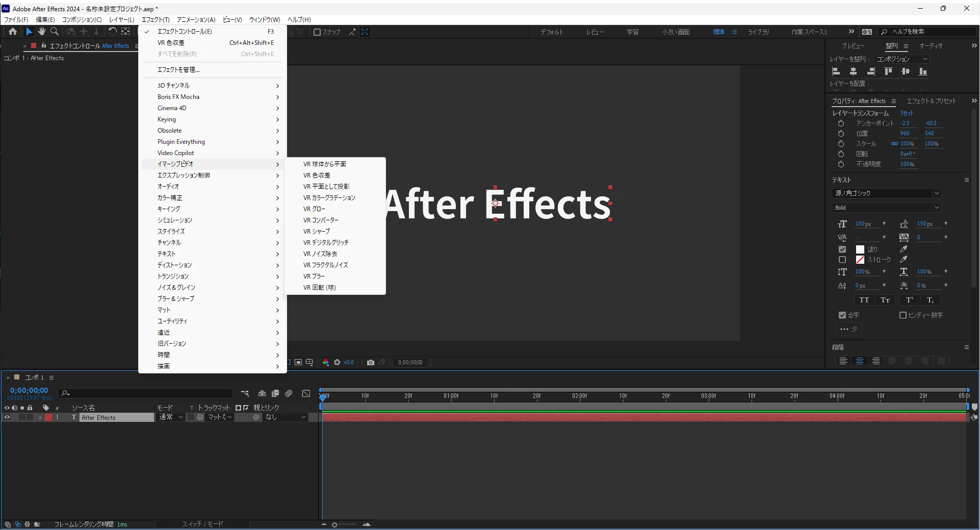The width and height of the screenshot is (980, 530).
Task: Toggle the anchor point stopwatch
Action: point(841,123)
